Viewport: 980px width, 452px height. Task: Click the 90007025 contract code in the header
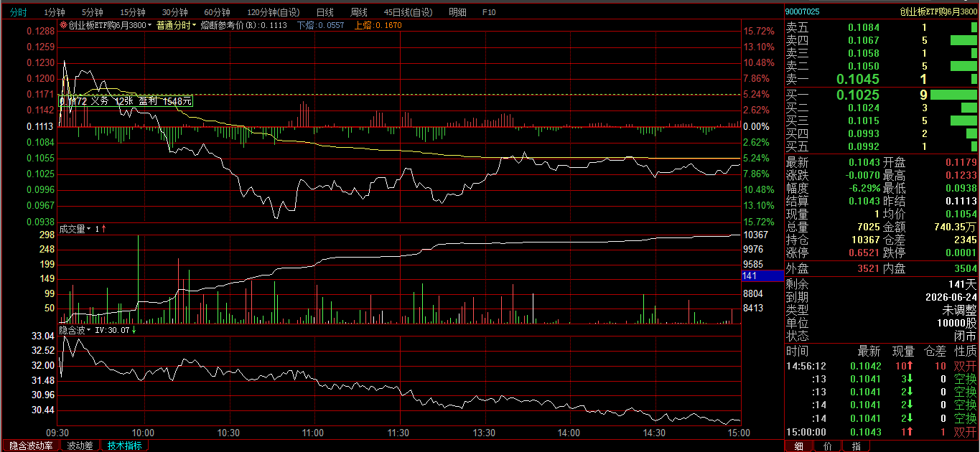[801, 12]
